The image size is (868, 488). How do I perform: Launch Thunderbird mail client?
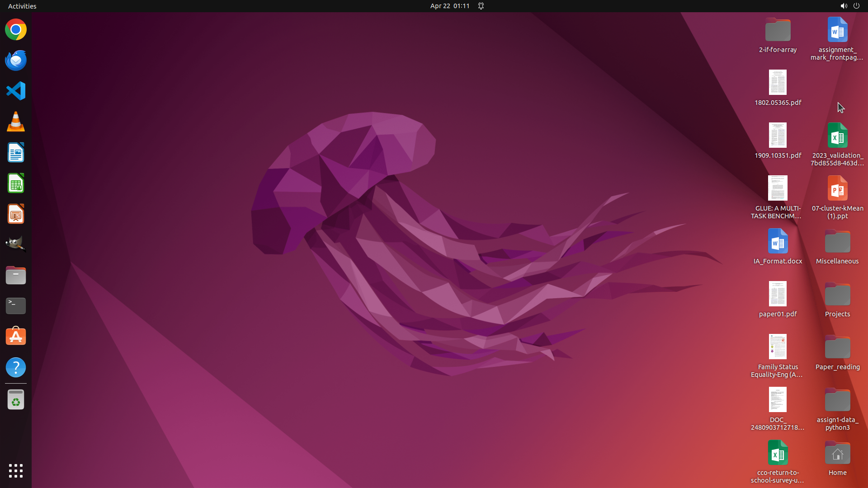coord(16,61)
